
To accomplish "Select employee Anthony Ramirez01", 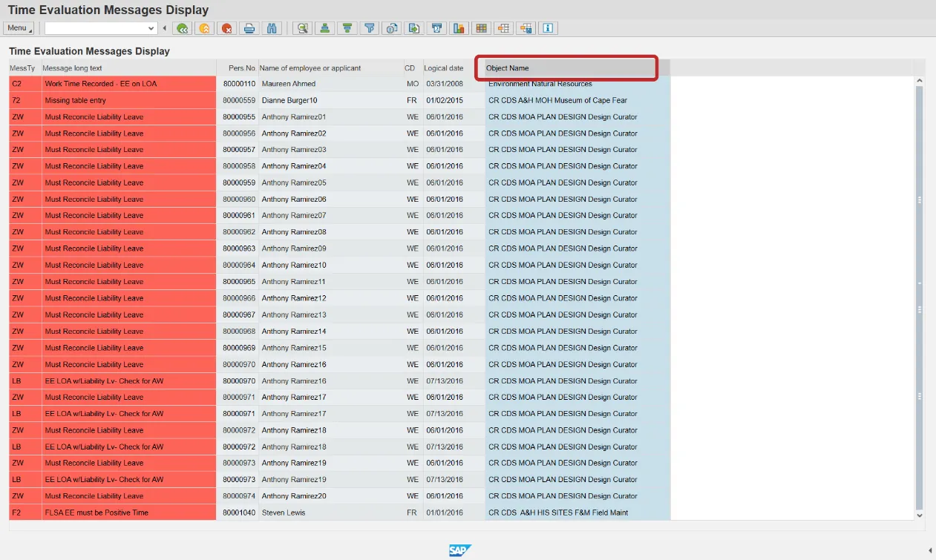I will [331, 117].
